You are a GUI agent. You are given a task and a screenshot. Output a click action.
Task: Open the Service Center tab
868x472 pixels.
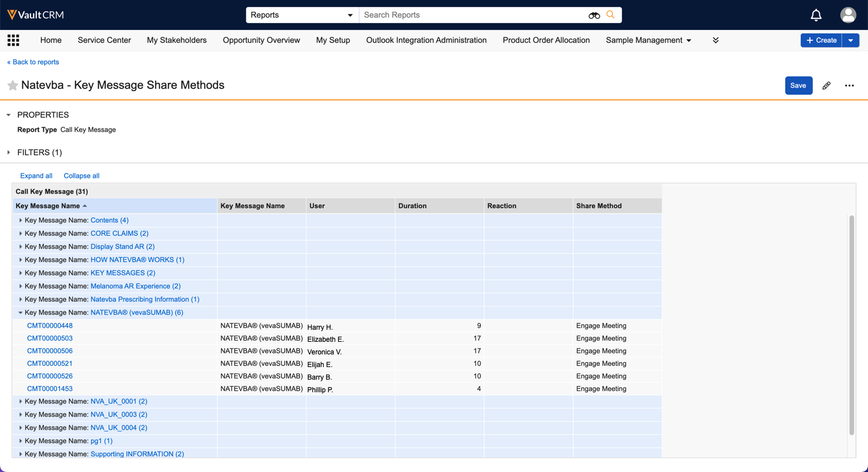104,40
